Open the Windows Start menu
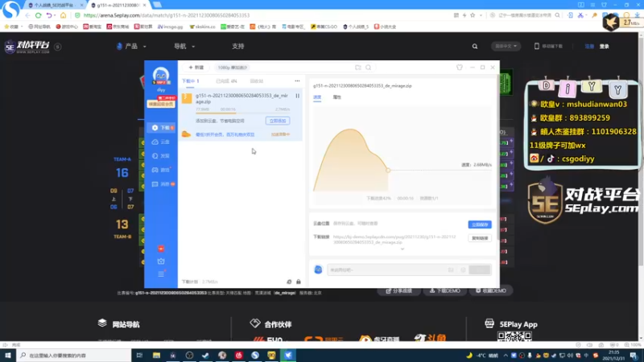This screenshot has height=362, width=644. [x=8, y=356]
